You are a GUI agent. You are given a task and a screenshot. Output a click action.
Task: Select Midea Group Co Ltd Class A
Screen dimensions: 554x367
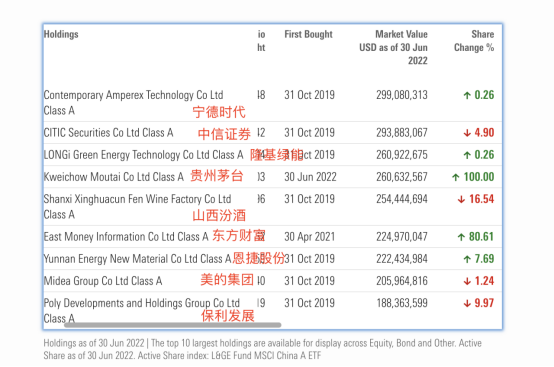103,281
